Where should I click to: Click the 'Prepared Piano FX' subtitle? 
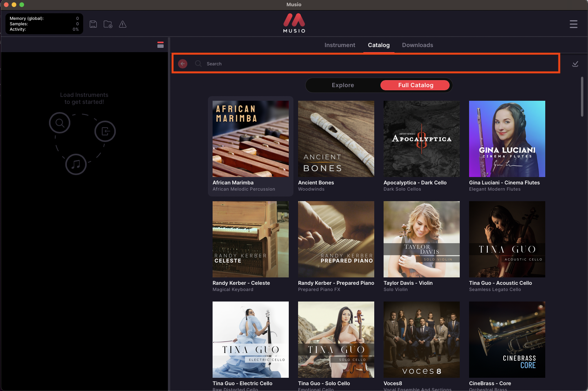(x=319, y=289)
